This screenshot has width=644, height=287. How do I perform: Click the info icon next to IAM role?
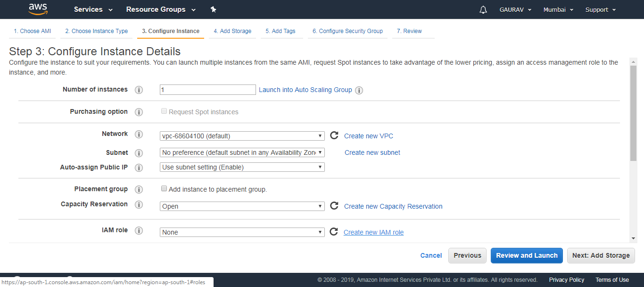point(139,231)
